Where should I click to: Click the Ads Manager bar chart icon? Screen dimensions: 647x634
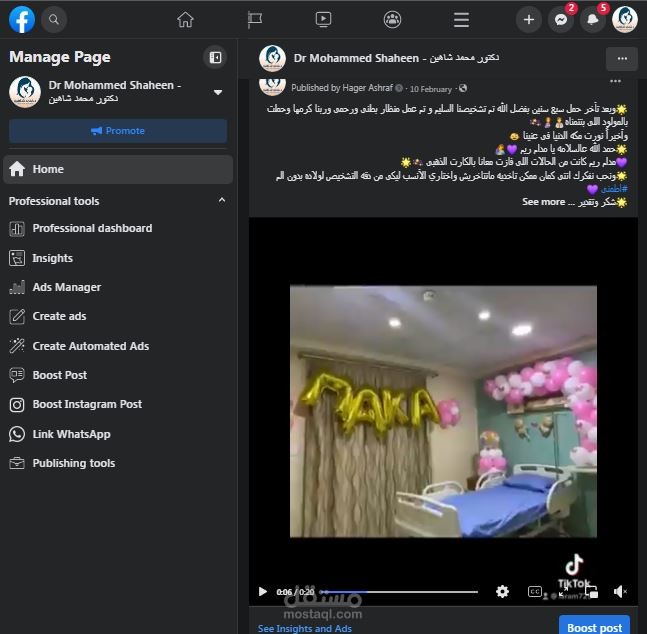pyautogui.click(x=17, y=287)
